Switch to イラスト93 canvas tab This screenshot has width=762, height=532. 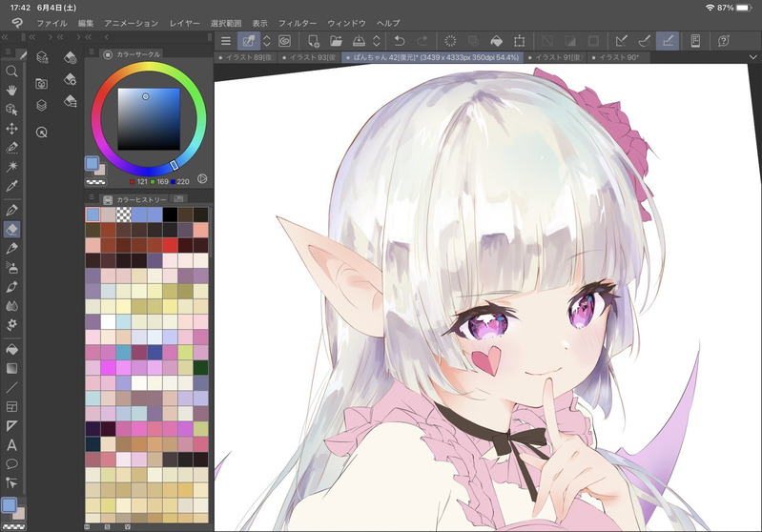click(310, 57)
